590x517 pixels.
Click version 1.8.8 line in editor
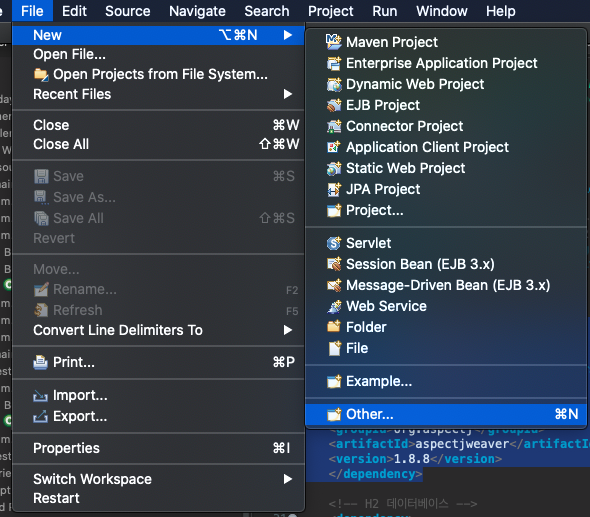coord(415,459)
